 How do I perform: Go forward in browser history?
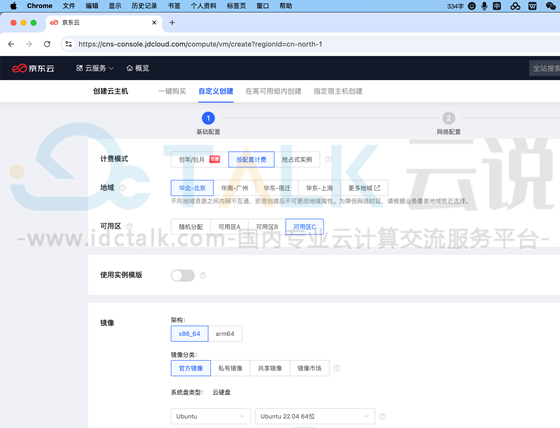click(x=29, y=44)
